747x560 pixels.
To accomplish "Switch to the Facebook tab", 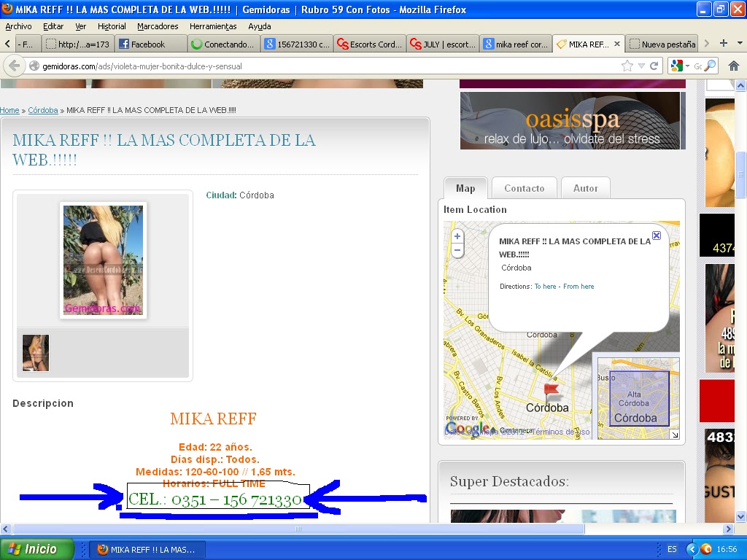I will pyautogui.click(x=150, y=44).
